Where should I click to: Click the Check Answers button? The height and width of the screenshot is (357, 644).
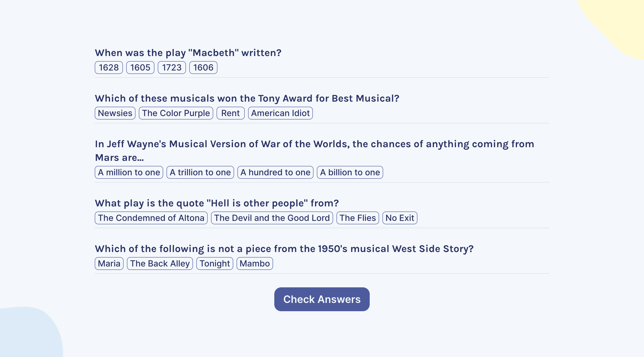point(322,299)
